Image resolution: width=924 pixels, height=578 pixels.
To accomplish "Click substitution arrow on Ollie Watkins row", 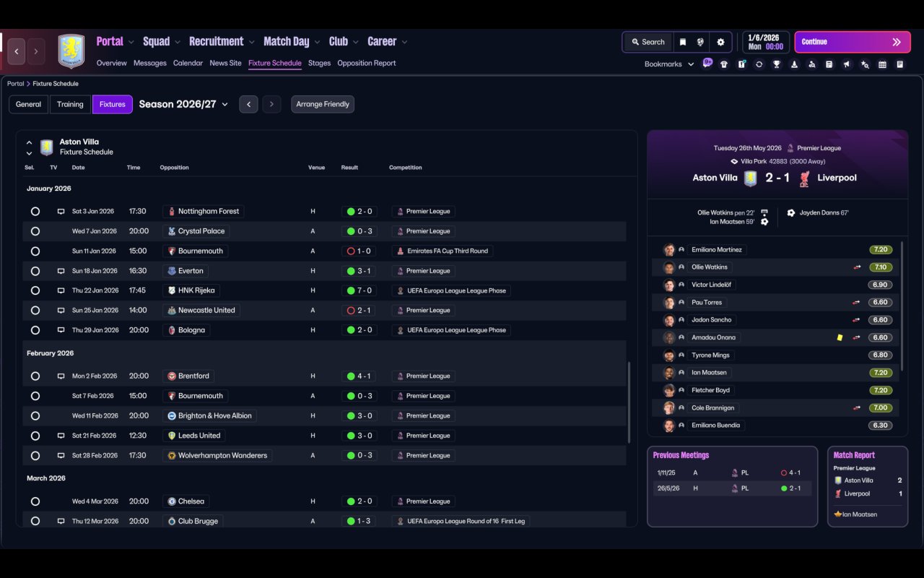I will coord(857,267).
